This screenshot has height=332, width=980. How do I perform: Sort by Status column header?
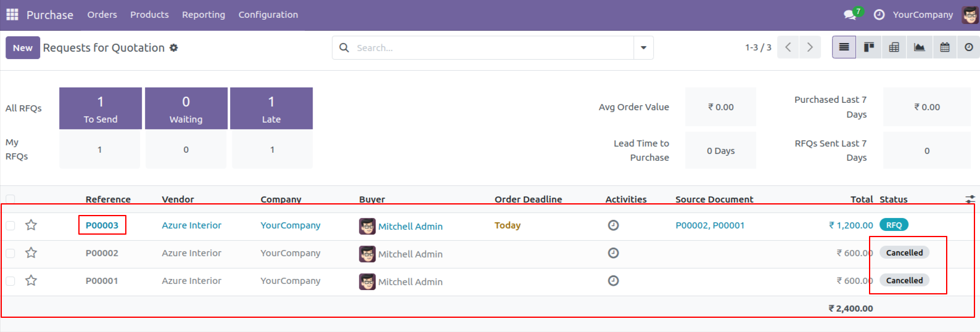pos(893,199)
